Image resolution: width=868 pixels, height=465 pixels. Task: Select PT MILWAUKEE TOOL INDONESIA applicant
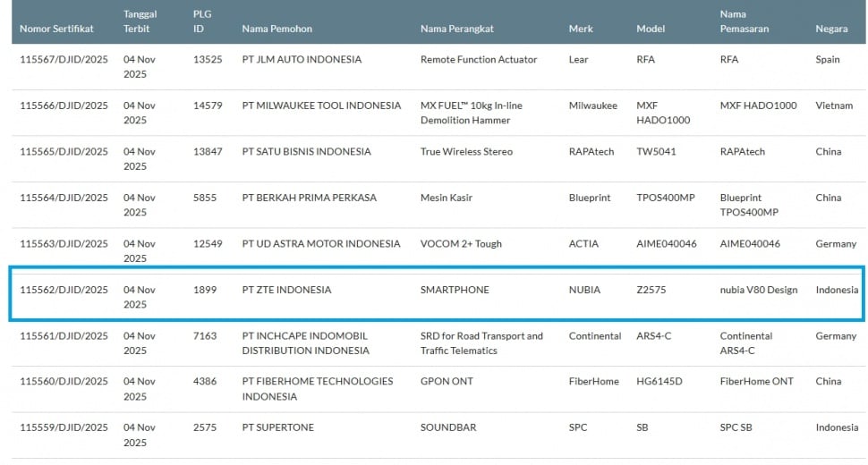pyautogui.click(x=321, y=106)
